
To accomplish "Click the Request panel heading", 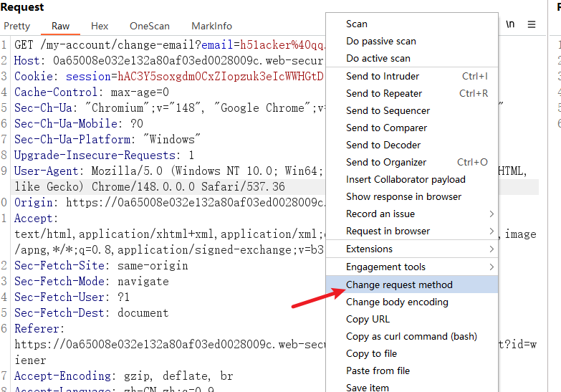I will [x=22, y=7].
